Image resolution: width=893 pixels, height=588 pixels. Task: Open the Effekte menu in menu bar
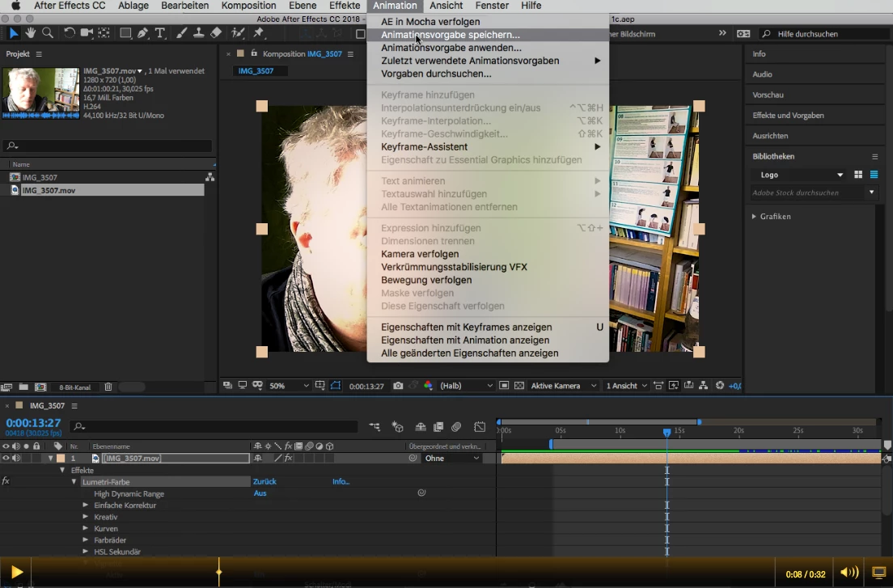coord(345,6)
